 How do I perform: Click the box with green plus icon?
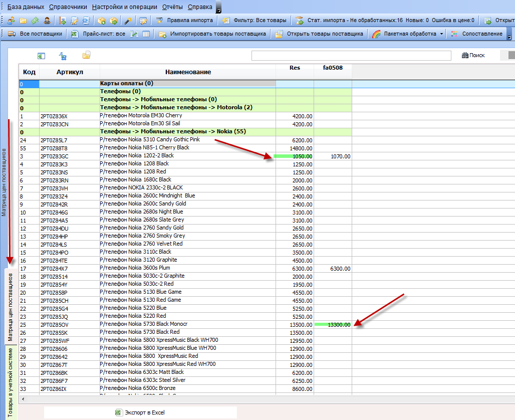coord(101,21)
